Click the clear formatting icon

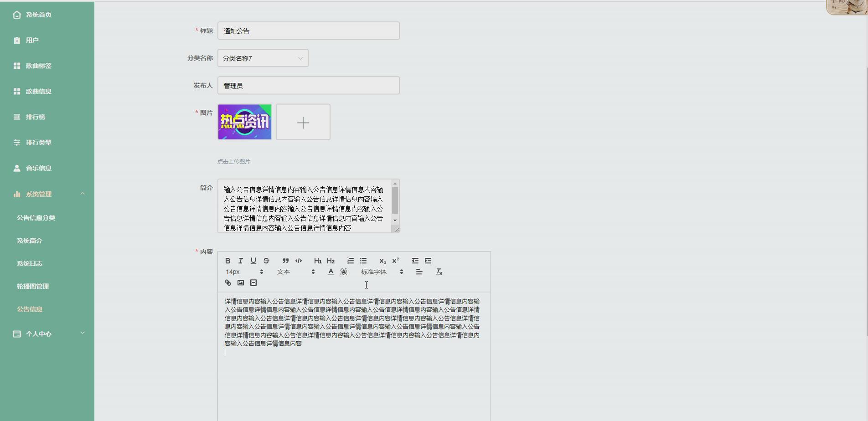439,272
